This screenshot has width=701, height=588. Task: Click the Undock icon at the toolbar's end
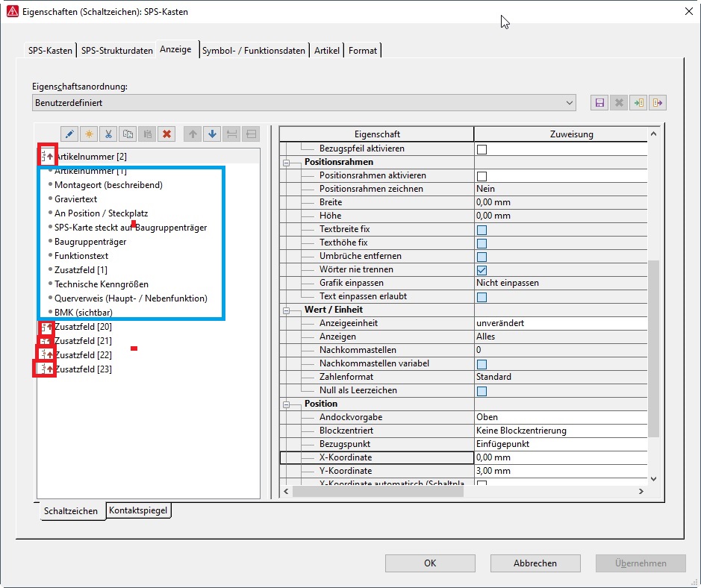[252, 134]
